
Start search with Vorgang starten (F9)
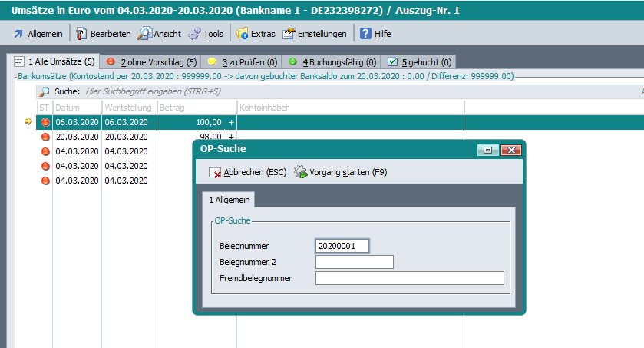point(340,172)
